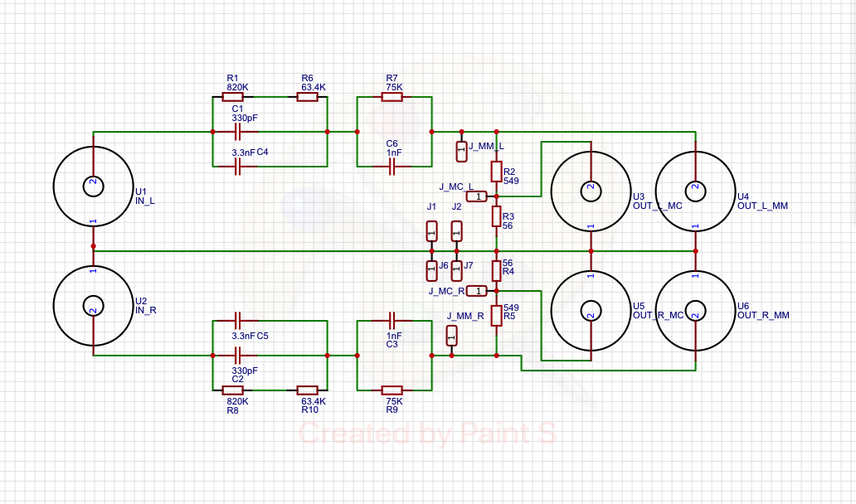Click the U3 OUT_L_MC output jack

pyautogui.click(x=591, y=191)
